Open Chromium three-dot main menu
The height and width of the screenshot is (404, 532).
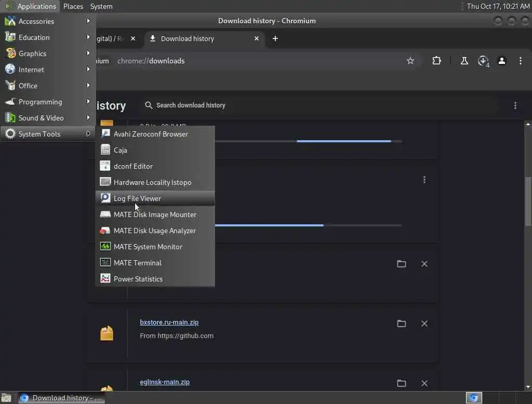click(x=521, y=61)
